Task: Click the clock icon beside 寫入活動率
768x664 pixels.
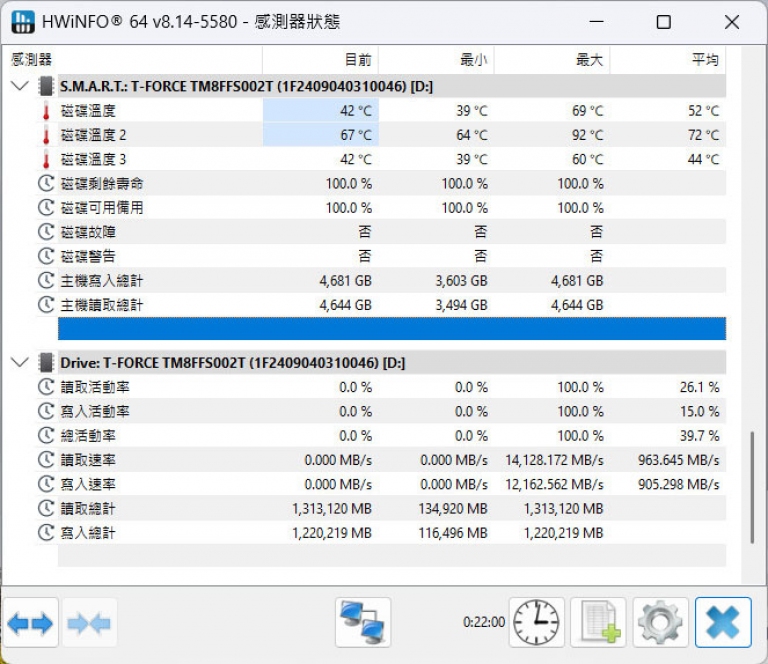Action: (x=46, y=411)
